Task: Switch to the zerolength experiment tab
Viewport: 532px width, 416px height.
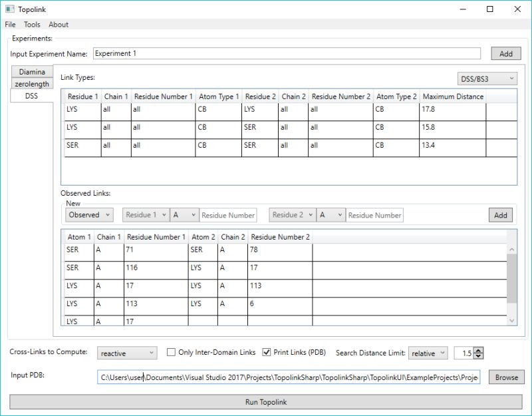Action: coord(32,84)
